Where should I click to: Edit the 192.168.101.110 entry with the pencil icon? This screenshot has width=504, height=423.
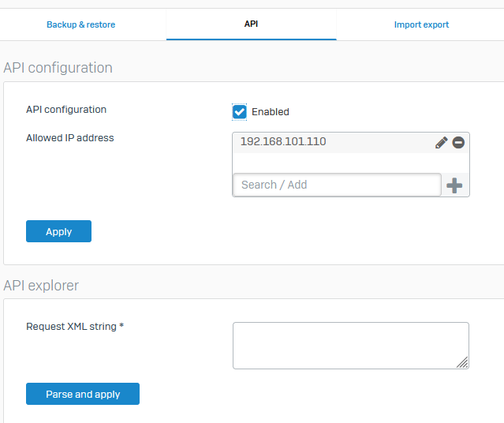[x=442, y=143]
